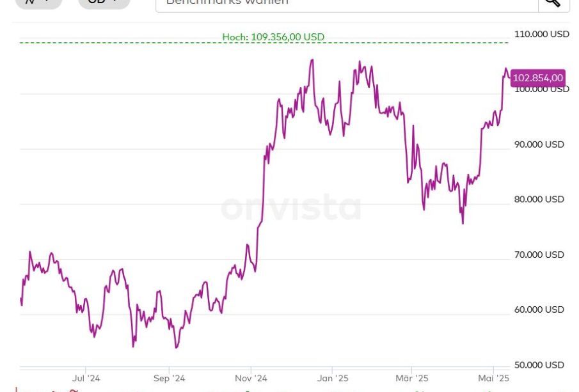
Task: Click the 110.000 USD price axis label
Action: point(541,34)
